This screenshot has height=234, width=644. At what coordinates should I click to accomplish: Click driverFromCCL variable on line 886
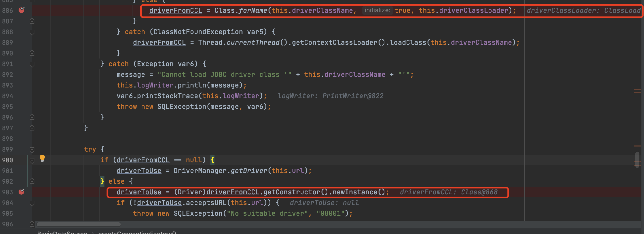point(176,10)
